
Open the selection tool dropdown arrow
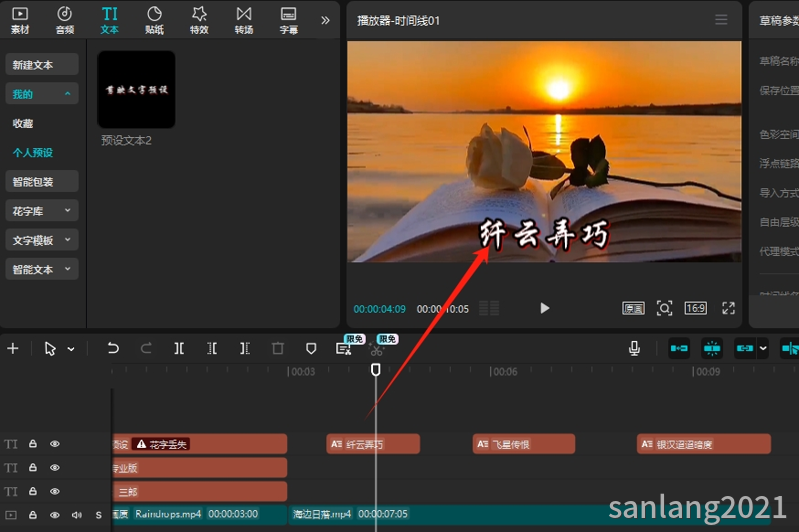[71, 349]
